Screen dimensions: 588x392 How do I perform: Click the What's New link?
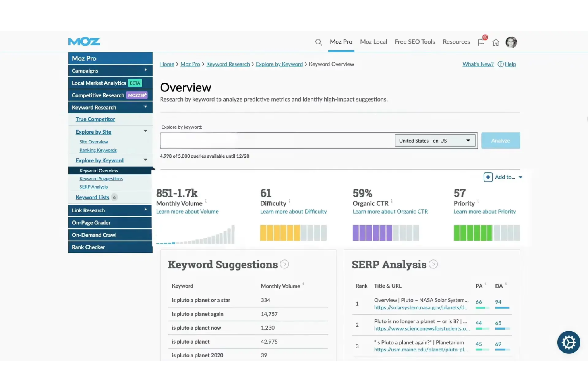click(x=478, y=64)
